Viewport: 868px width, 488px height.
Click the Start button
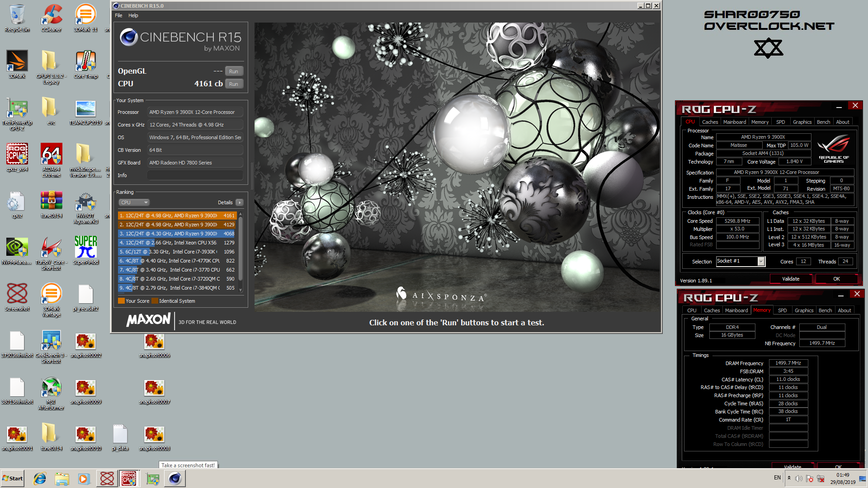[12, 479]
